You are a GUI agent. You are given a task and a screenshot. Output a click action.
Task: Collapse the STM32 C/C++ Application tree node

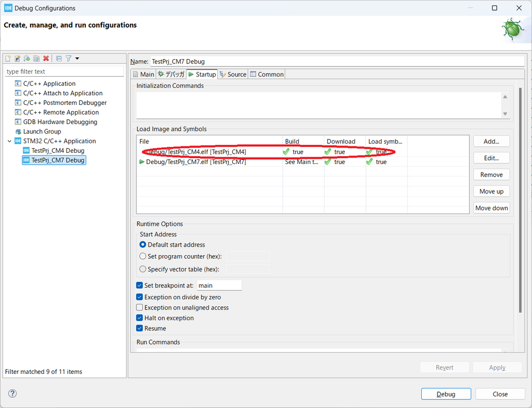[10, 141]
